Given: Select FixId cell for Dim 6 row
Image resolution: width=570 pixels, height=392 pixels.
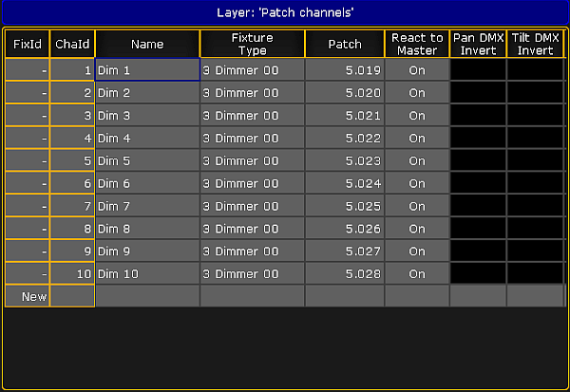Looking at the screenshot, I should (28, 183).
